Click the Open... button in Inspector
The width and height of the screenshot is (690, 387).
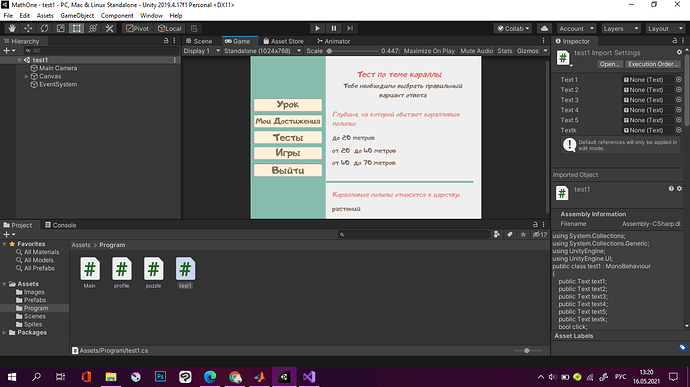click(x=610, y=64)
